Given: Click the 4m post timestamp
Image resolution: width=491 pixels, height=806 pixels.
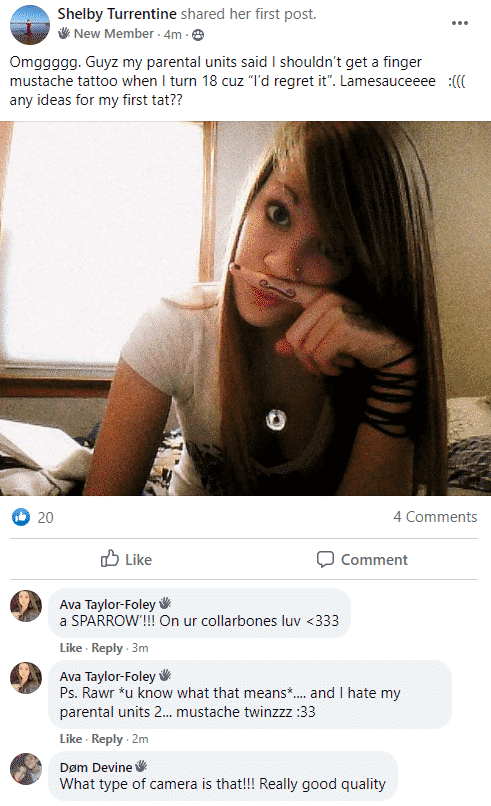Looking at the screenshot, I should 173,34.
